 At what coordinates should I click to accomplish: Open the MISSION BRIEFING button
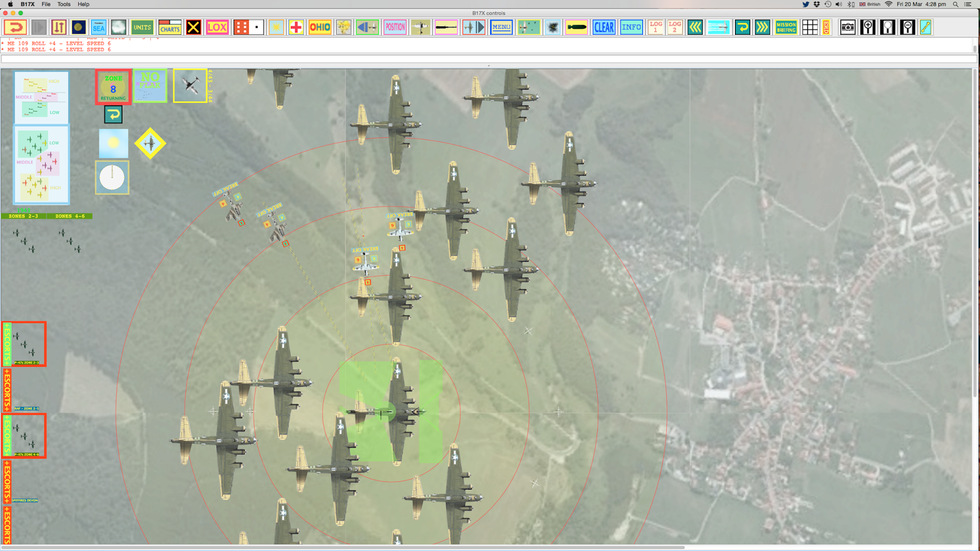[x=786, y=27]
